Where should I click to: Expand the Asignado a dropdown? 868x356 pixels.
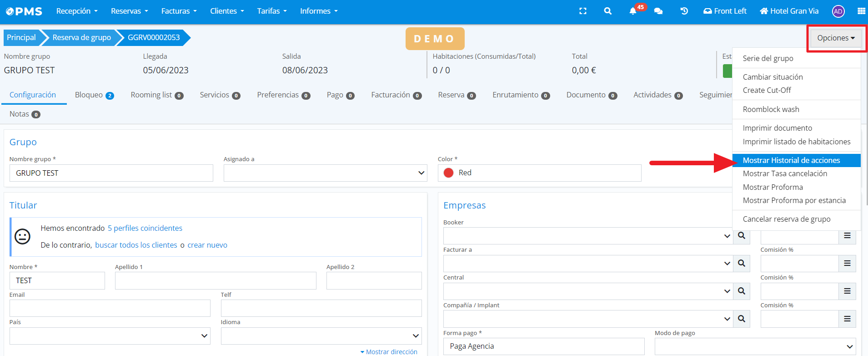(325, 173)
